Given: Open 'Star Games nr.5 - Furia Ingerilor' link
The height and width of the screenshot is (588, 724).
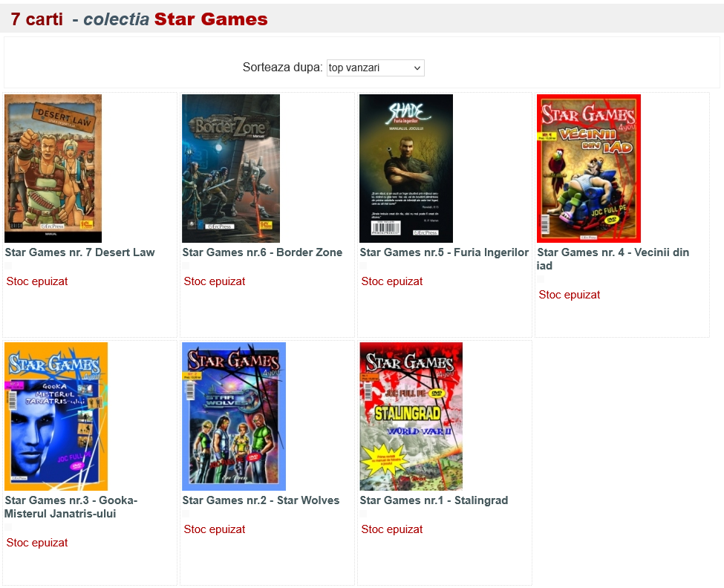Looking at the screenshot, I should (x=444, y=252).
